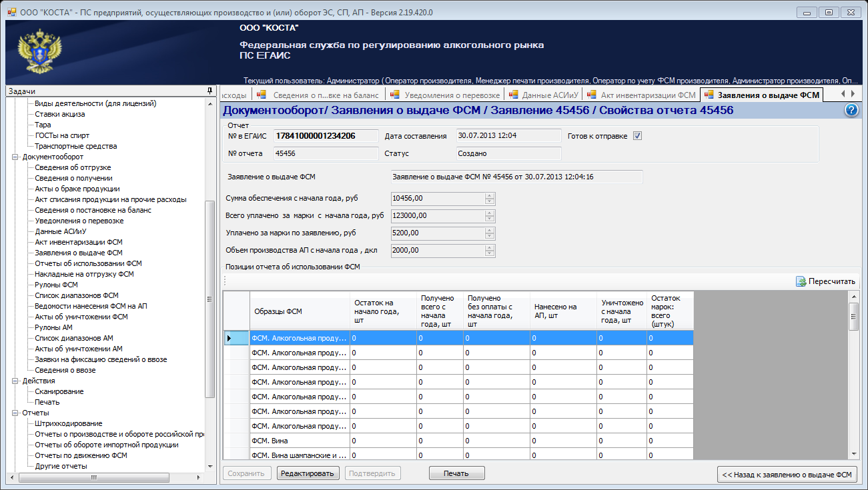Open the Тара tree item
This screenshot has width=868, height=490.
click(43, 125)
